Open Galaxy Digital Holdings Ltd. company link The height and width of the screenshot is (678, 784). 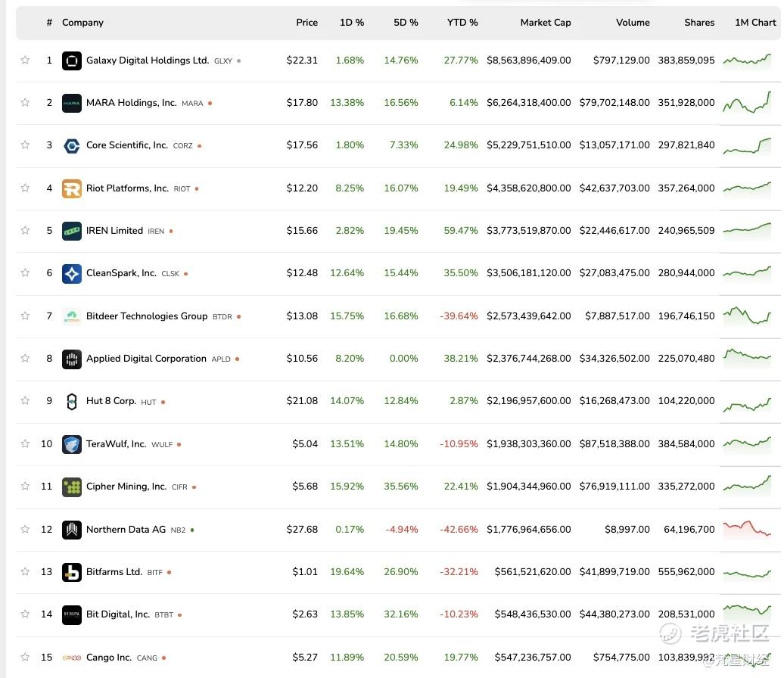(x=148, y=61)
